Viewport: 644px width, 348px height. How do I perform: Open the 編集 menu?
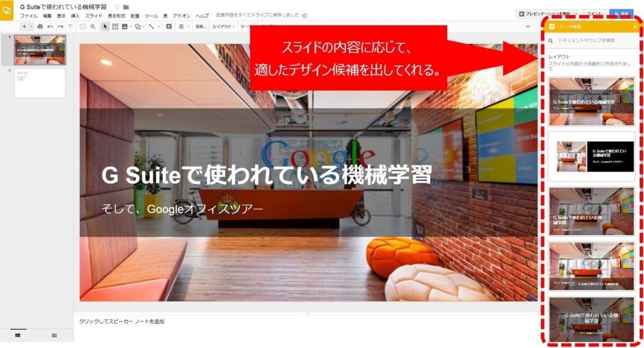tap(47, 16)
